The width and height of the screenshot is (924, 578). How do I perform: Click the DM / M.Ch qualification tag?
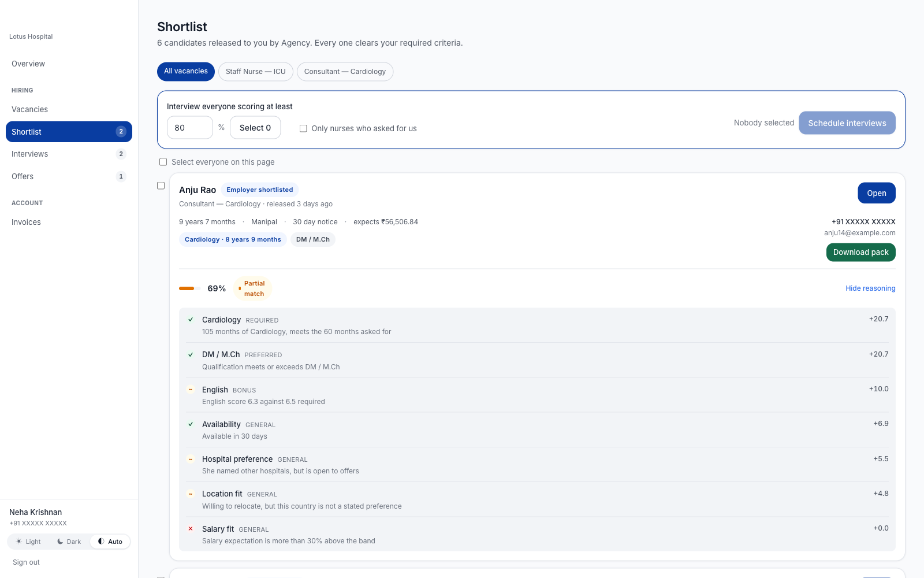(x=313, y=239)
